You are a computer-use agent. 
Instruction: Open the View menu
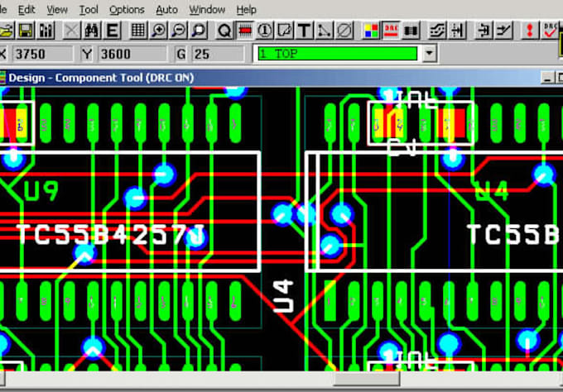coord(57,10)
